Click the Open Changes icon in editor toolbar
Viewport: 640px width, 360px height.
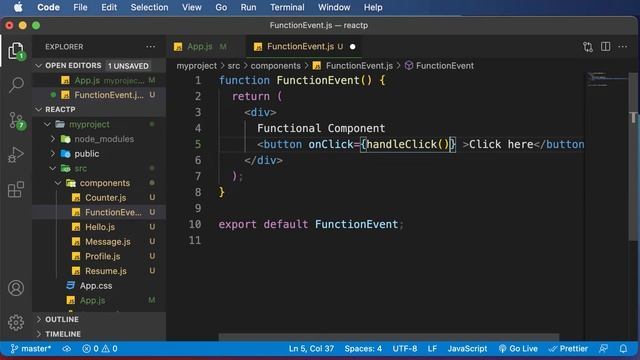point(588,47)
